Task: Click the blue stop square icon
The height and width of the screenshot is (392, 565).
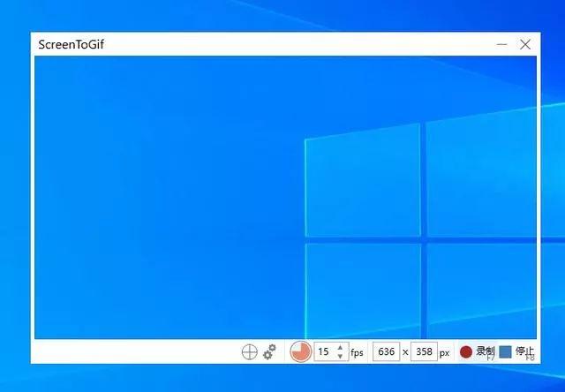Action: click(x=505, y=351)
